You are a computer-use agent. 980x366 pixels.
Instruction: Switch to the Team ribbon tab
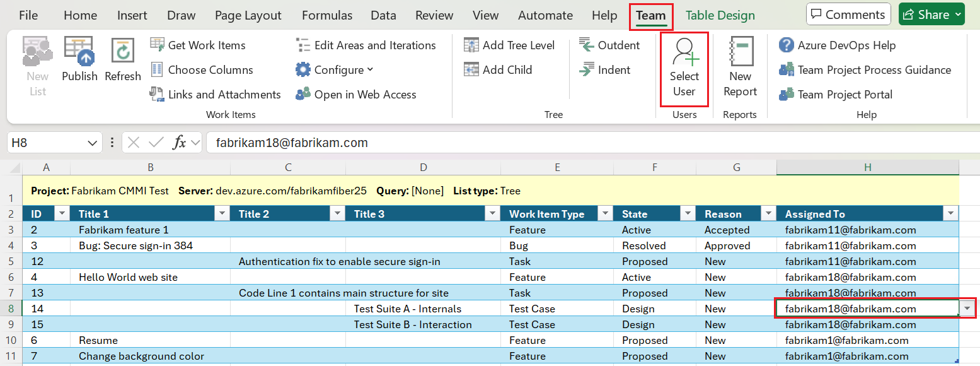click(651, 15)
